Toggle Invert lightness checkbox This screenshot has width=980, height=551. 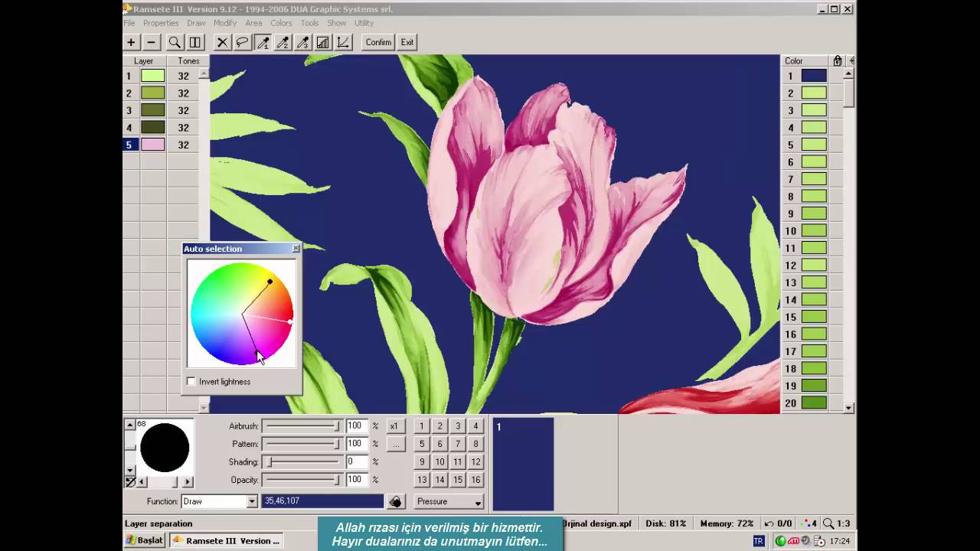coord(191,381)
